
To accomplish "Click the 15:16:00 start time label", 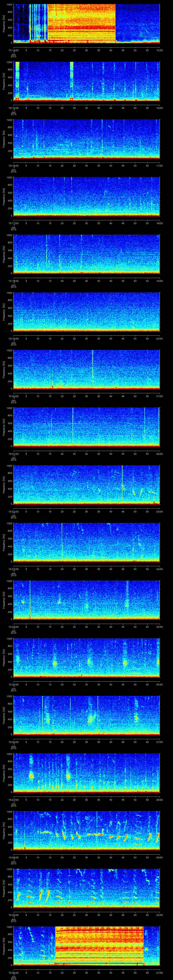I will tap(14, 166).
